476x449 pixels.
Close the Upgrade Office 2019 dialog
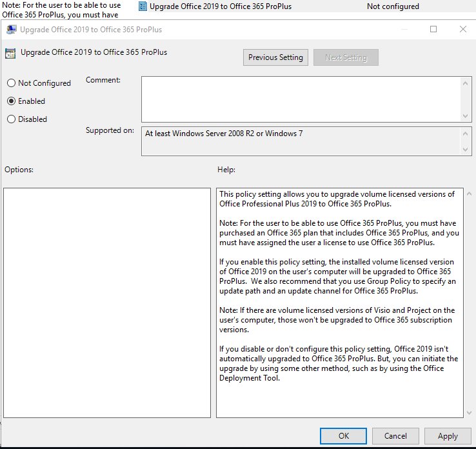463,29
